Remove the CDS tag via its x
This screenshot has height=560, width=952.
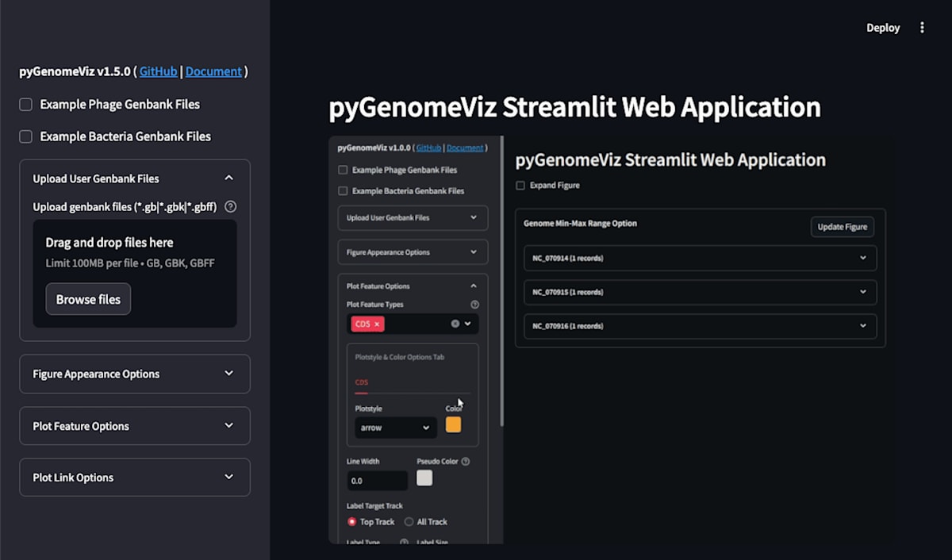tap(377, 324)
